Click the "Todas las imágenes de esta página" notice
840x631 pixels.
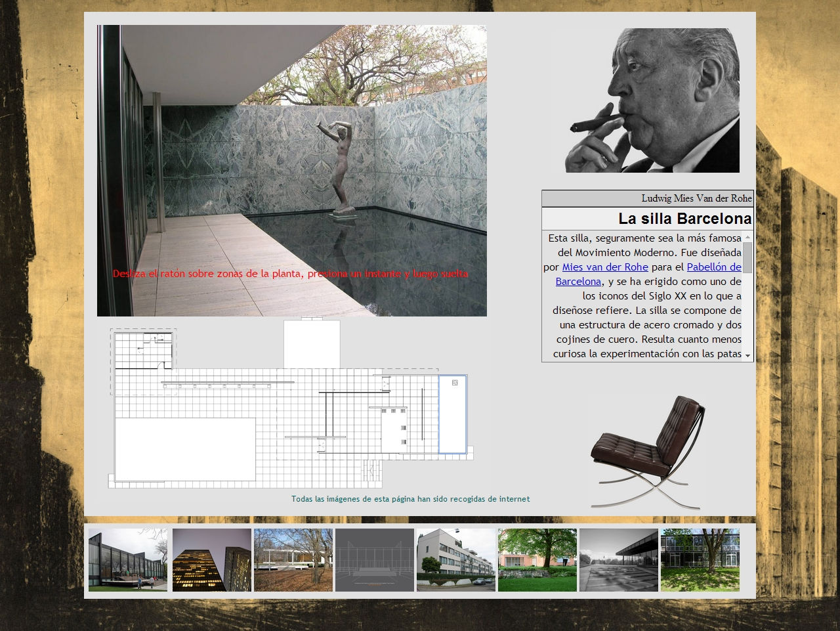coord(411,499)
